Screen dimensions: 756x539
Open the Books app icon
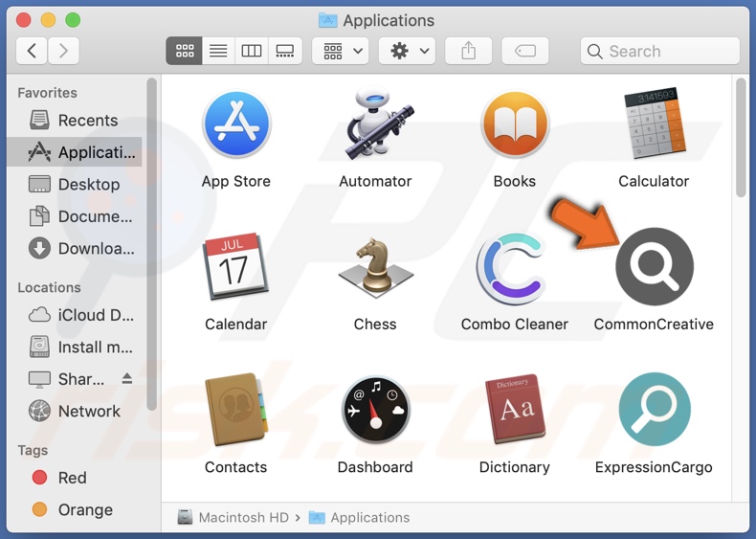[515, 124]
